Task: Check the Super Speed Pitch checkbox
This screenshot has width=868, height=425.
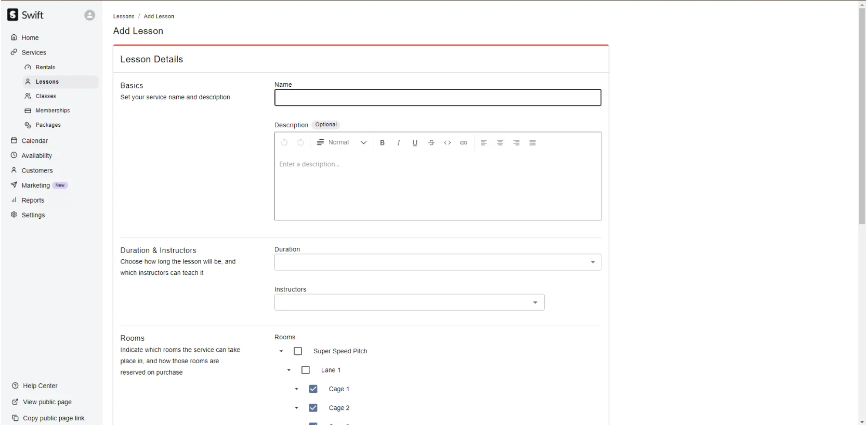Action: tap(298, 351)
